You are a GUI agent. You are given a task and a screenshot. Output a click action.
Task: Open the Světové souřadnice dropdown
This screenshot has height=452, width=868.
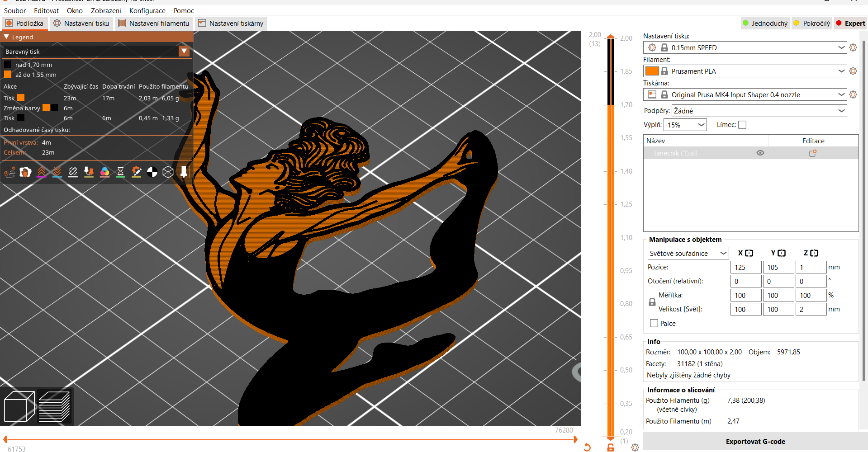[688, 253]
